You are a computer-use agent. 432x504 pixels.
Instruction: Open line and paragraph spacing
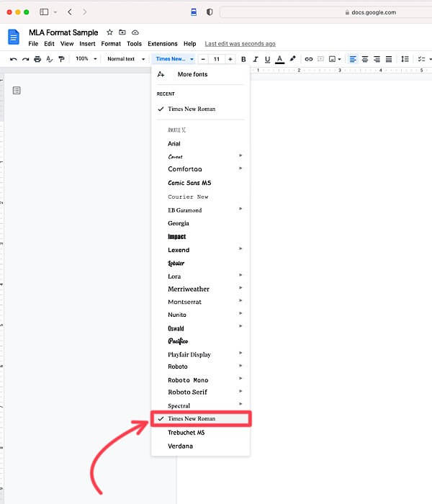pyautogui.click(x=405, y=59)
